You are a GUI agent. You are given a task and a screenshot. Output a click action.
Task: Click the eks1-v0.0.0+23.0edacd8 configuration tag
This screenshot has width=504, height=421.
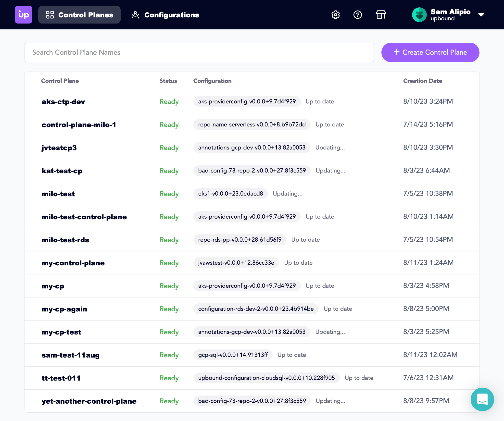[x=230, y=194]
